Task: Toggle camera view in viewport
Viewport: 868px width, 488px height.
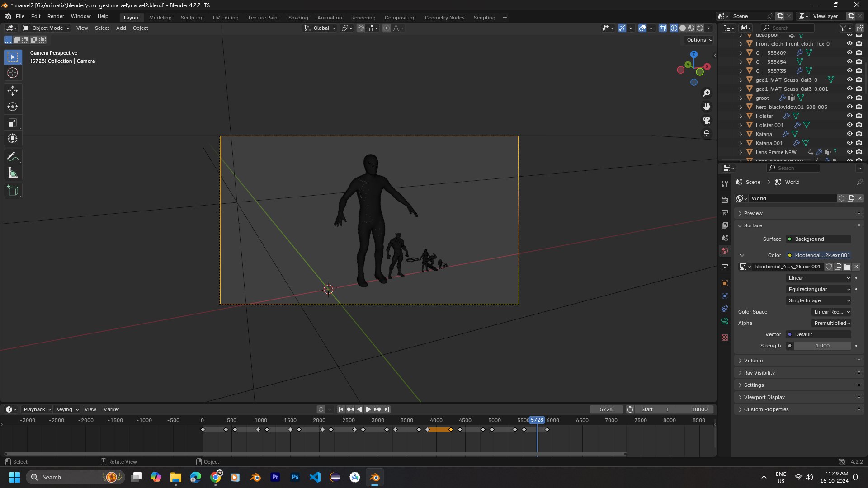Action: pos(707,120)
